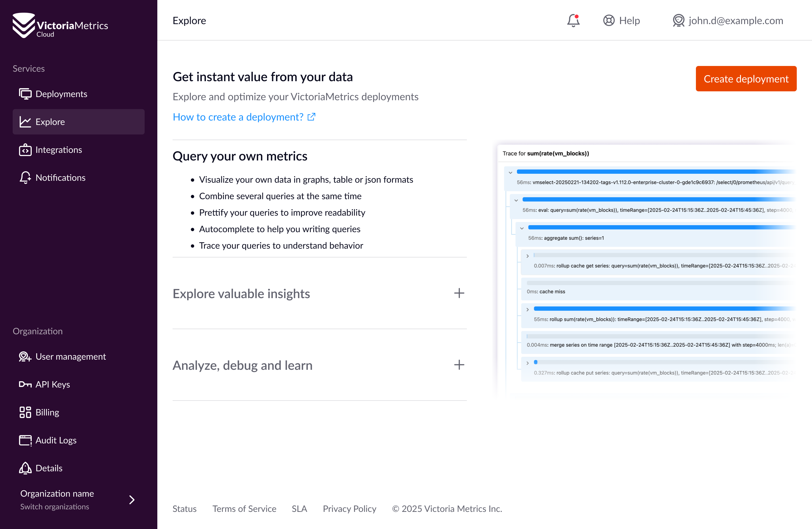Expand the rollup cache put series row
The image size is (812, 529).
point(527,363)
